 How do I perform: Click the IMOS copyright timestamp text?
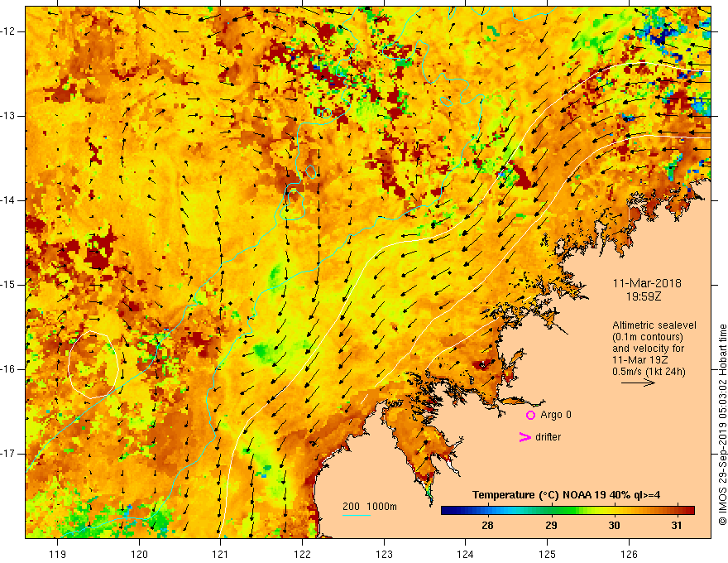(x=722, y=425)
